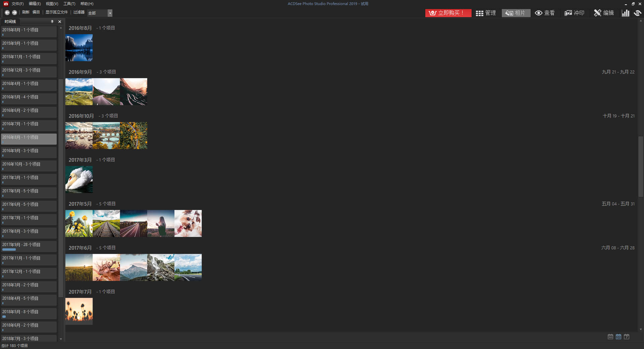The height and width of the screenshot is (349, 644).
Task: Open the 视图(V) menu
Action: 52,4
